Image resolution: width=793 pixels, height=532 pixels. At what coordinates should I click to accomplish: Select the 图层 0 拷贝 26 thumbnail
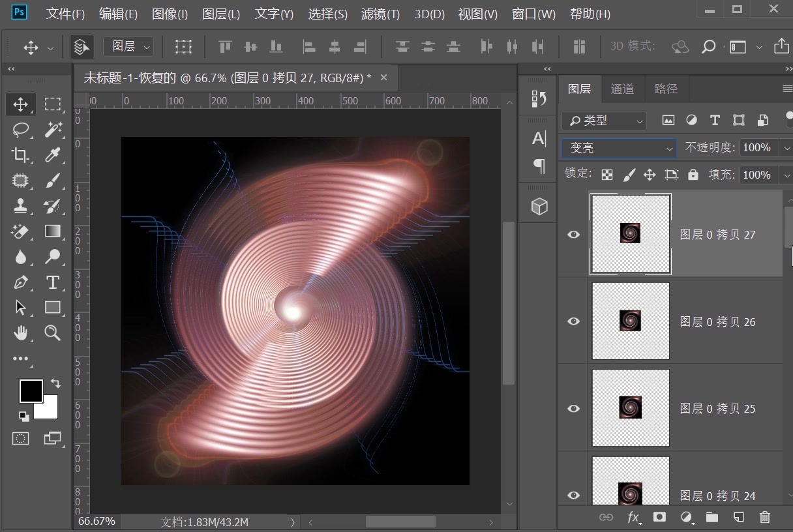coord(631,321)
